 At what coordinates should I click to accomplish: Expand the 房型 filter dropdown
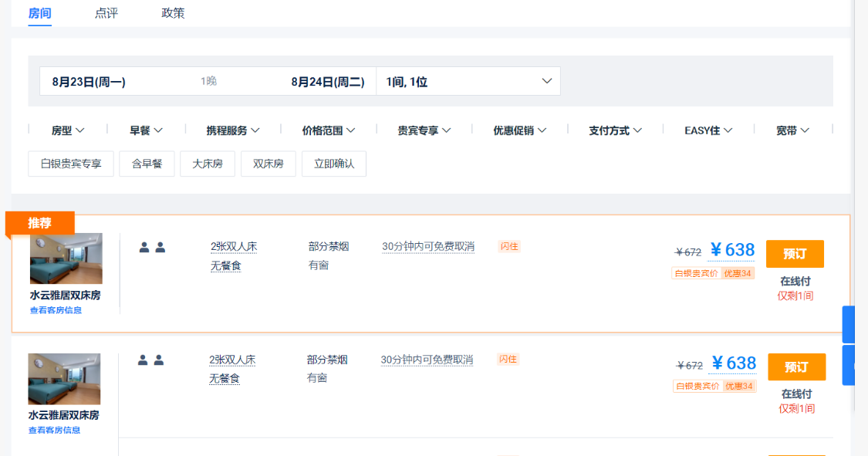67,130
